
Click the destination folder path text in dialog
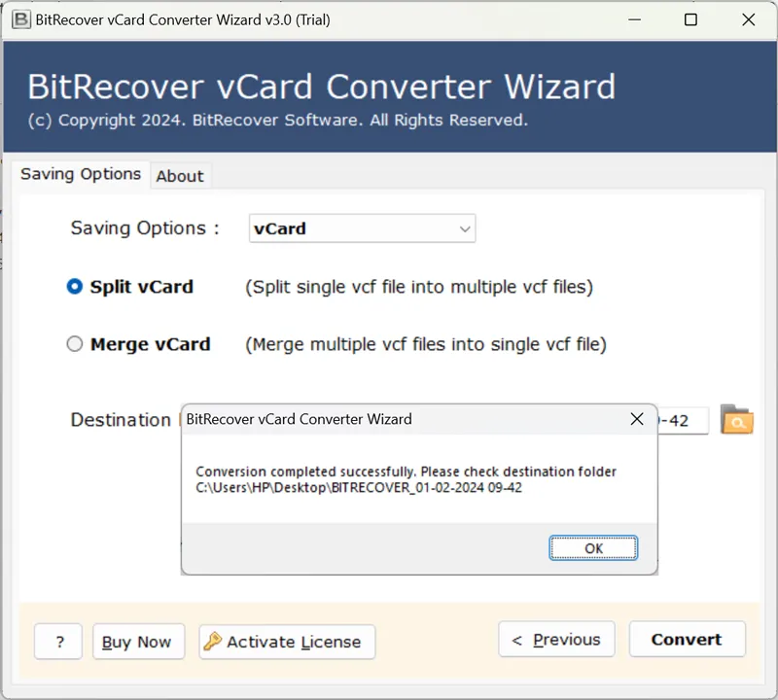[x=359, y=488]
